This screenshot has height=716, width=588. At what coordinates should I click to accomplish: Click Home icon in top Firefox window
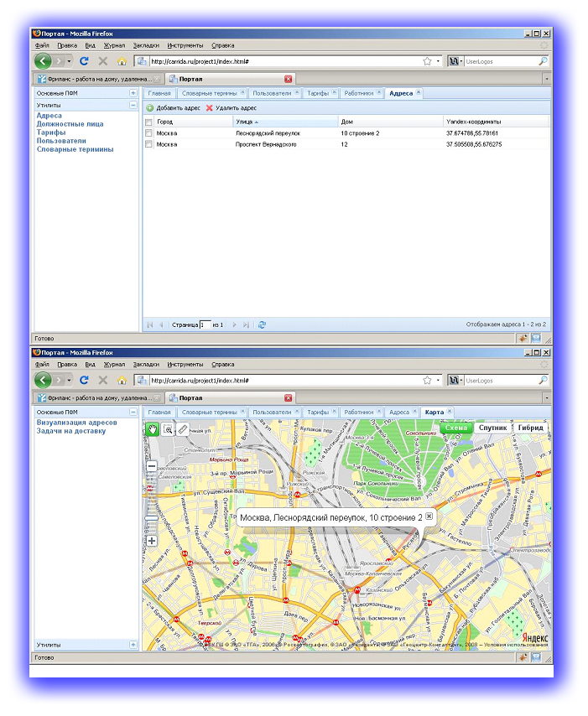(122, 60)
